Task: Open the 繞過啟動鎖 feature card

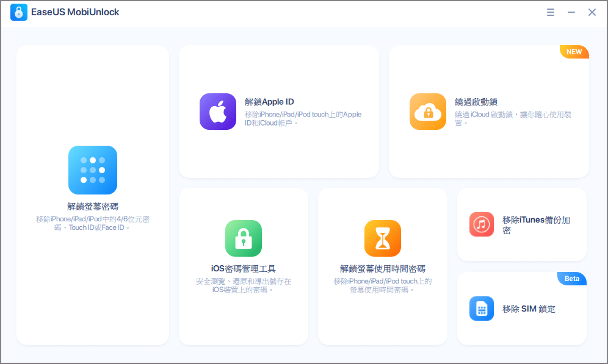Action: [x=488, y=112]
